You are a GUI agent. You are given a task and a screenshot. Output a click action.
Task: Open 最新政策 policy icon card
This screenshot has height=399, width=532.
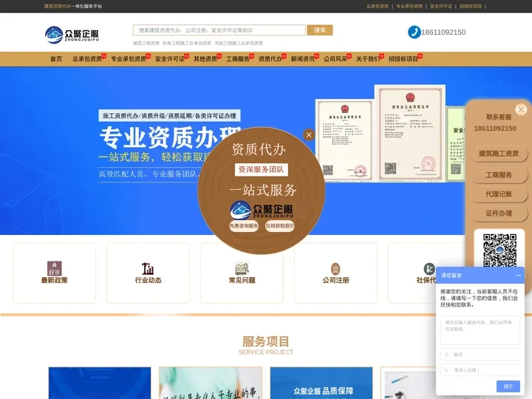(54, 273)
